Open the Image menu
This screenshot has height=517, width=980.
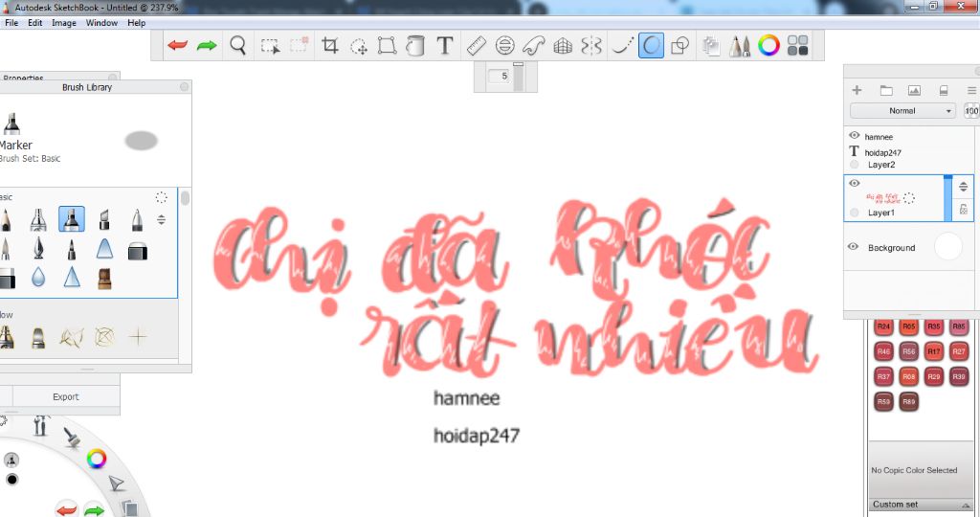pyautogui.click(x=64, y=23)
